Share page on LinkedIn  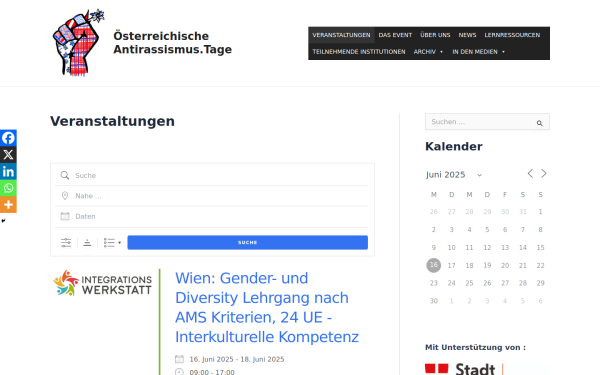point(8,171)
